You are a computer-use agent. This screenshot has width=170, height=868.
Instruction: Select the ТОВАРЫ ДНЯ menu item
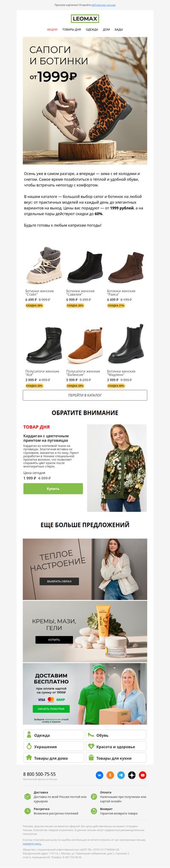[x=71, y=30]
